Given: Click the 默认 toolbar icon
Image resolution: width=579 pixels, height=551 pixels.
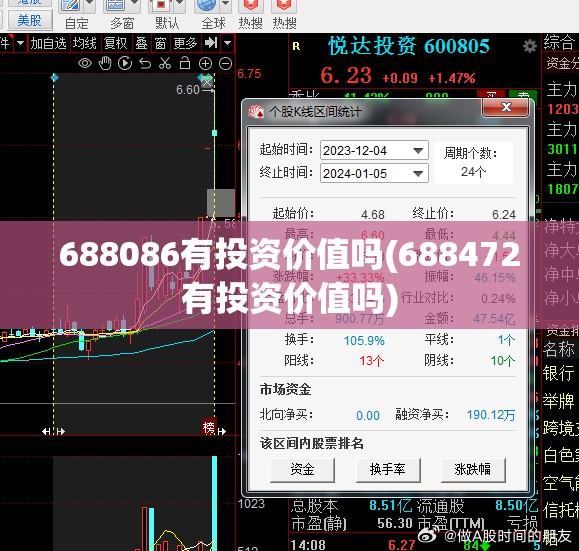Looking at the screenshot, I should pos(161,6).
